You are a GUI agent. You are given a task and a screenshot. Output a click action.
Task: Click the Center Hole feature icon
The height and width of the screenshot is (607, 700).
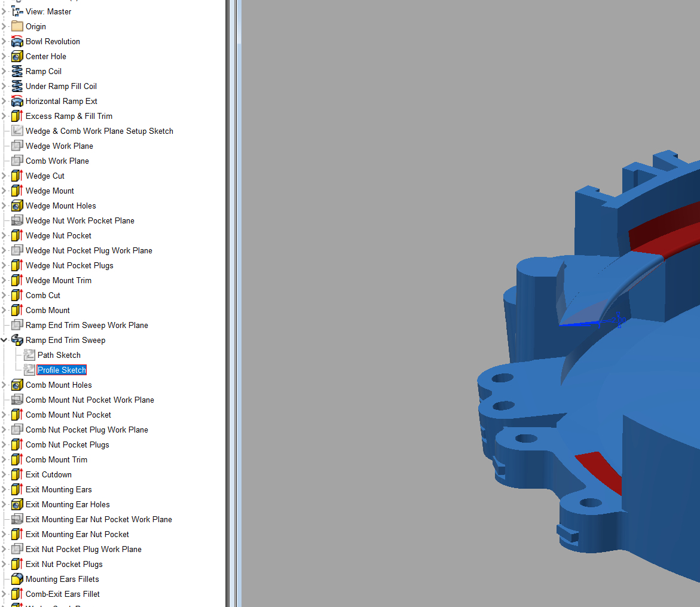[x=17, y=56]
